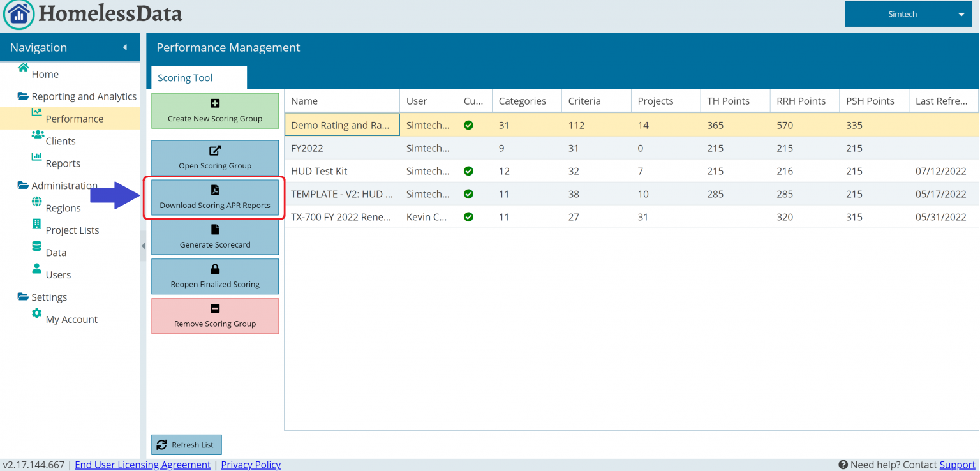Select the FY2022 row
Image resolution: width=980 pixels, height=471 pixels.
(631, 148)
